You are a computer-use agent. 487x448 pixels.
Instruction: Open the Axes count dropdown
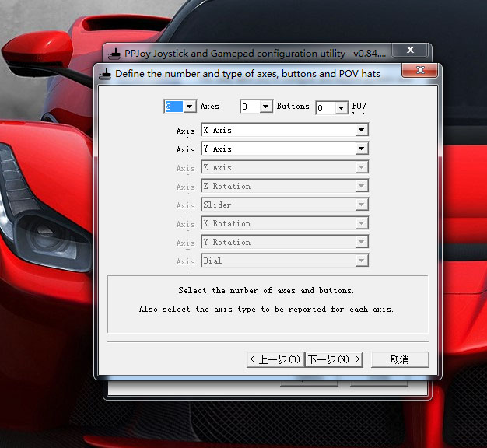[190, 107]
